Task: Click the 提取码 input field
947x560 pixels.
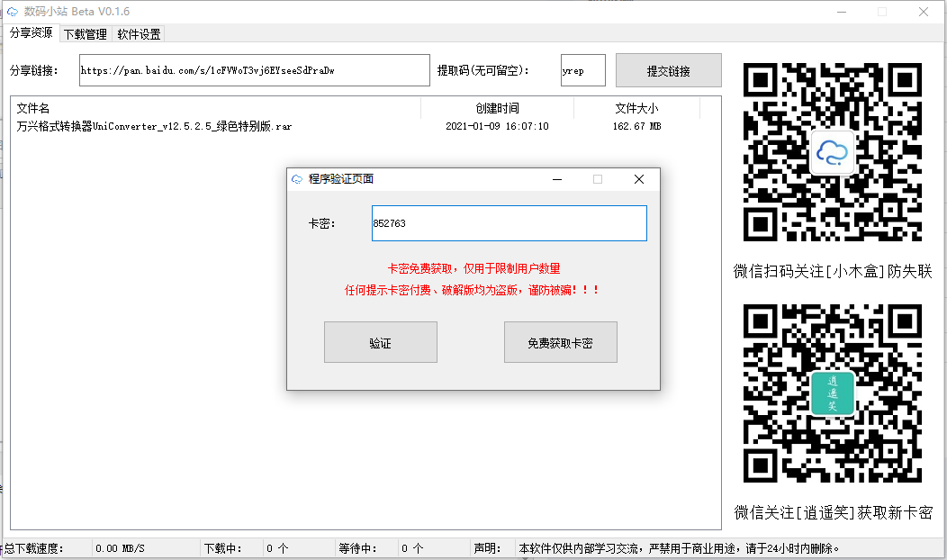Action: (x=582, y=70)
